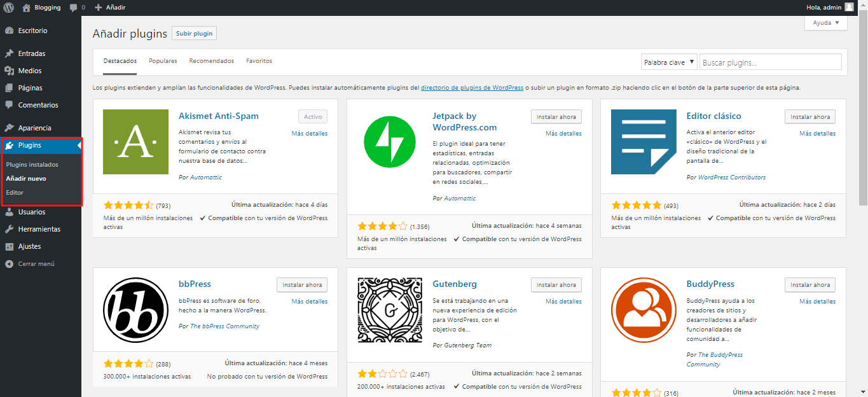The width and height of the screenshot is (868, 397).
Task: Open WordPress Contributors author link
Action: coord(732,178)
